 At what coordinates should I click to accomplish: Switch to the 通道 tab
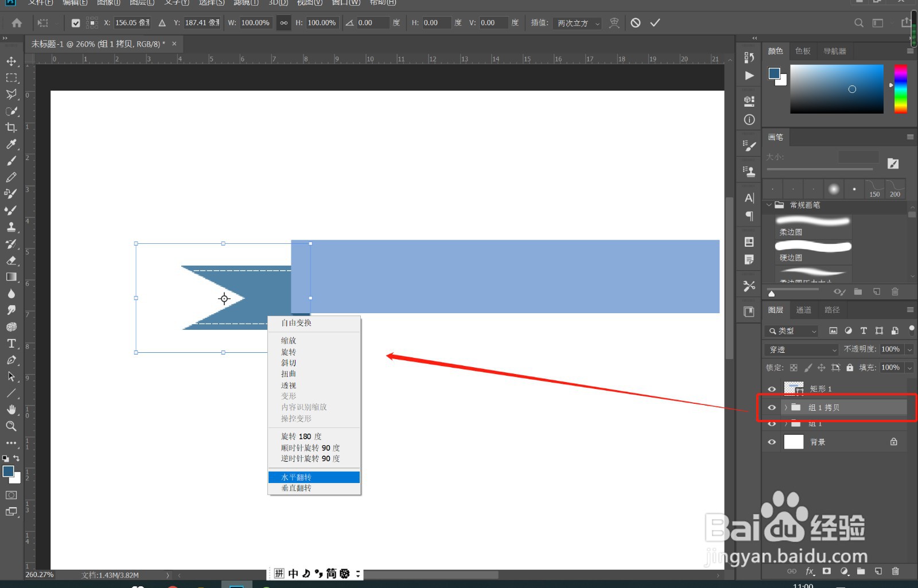coord(804,310)
